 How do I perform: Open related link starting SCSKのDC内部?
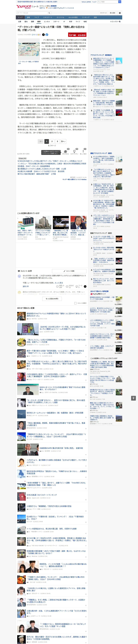pos(50,161)
